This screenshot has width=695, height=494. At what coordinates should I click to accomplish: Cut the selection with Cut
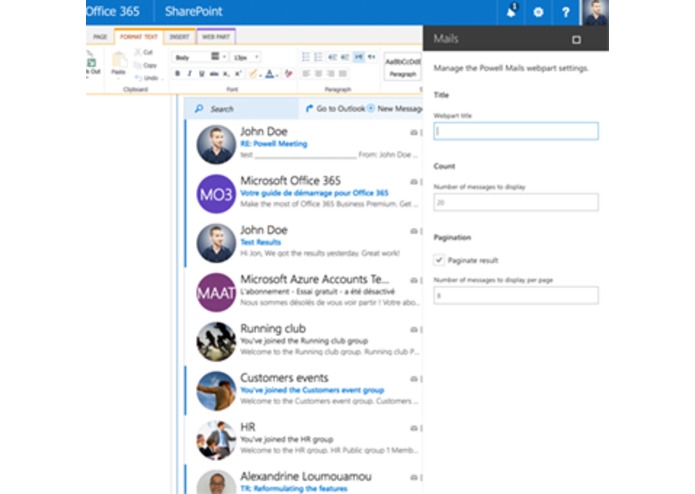(x=144, y=52)
